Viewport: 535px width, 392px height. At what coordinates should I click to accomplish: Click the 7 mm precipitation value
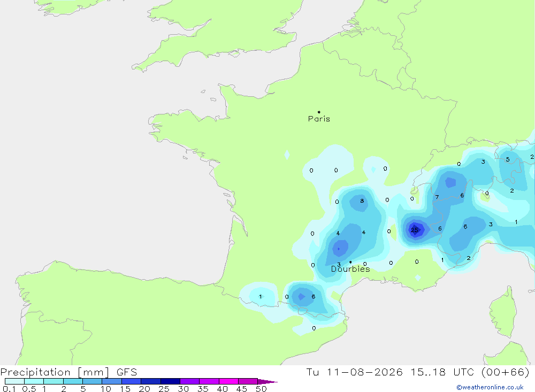tap(437, 197)
